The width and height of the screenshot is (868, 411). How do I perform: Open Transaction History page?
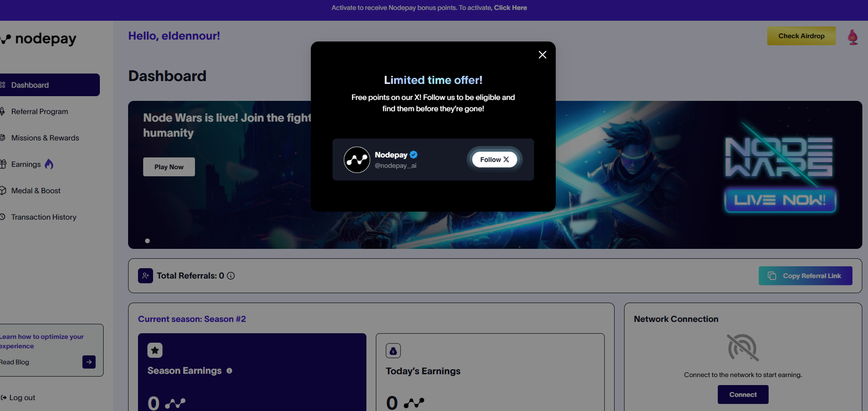(44, 217)
